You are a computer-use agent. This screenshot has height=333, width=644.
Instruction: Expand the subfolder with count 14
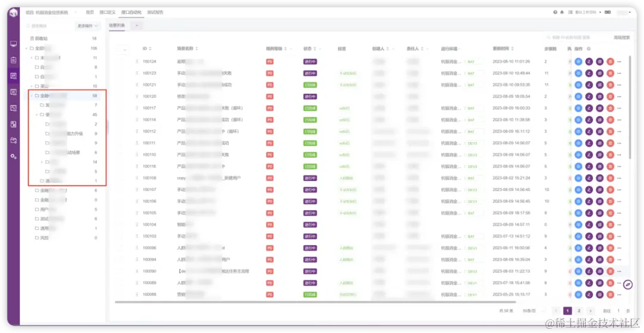[x=42, y=162]
